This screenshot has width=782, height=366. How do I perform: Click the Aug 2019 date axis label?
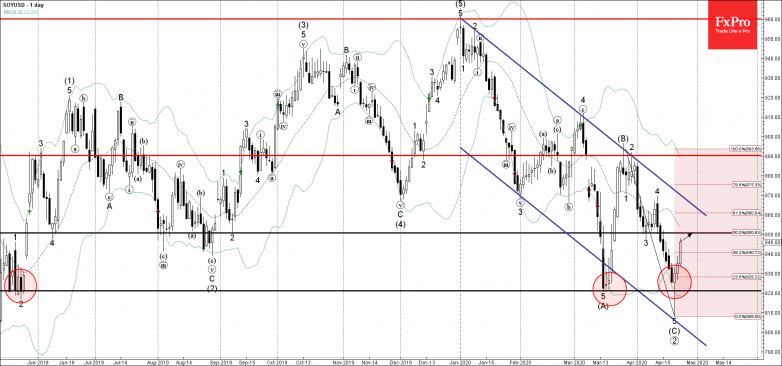(157, 362)
